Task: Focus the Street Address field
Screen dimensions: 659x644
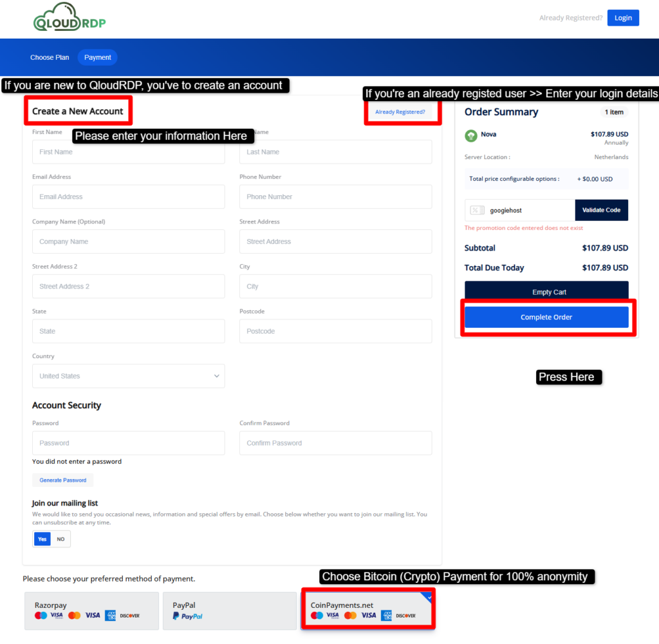Action: [x=336, y=241]
